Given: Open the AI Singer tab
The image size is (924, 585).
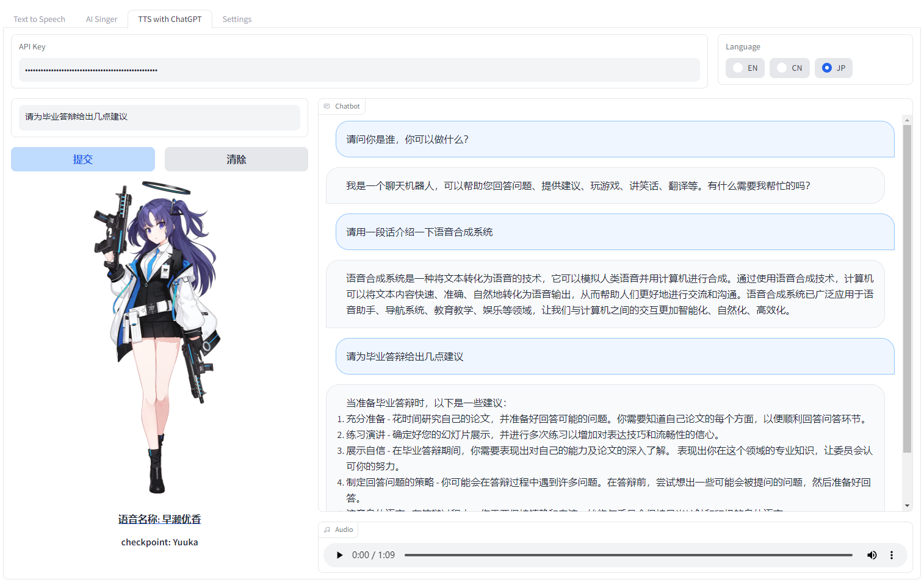Looking at the screenshot, I should pos(101,19).
